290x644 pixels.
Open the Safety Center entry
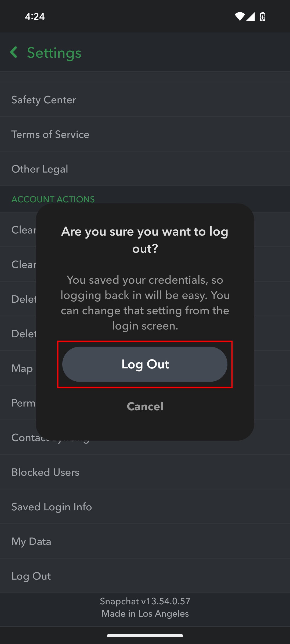pyautogui.click(x=44, y=100)
